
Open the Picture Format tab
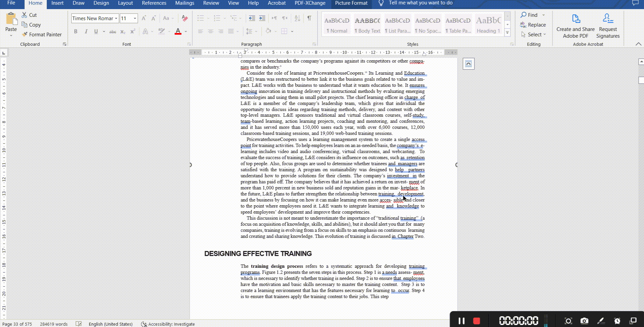[x=351, y=3]
